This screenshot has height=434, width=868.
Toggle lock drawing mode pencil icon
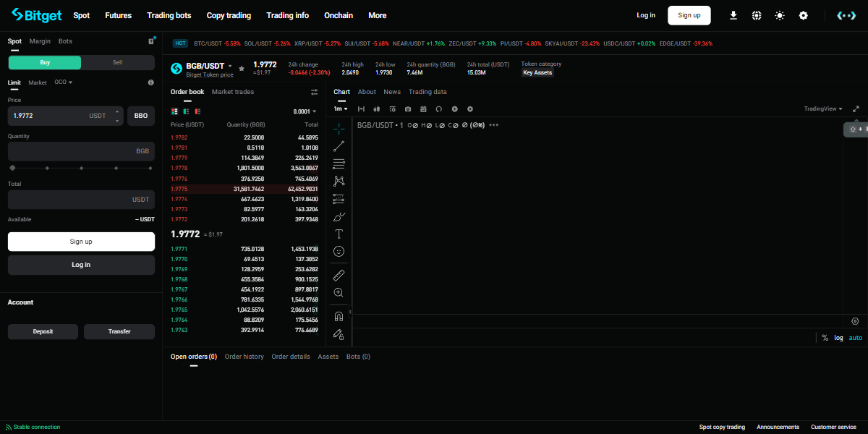(339, 333)
